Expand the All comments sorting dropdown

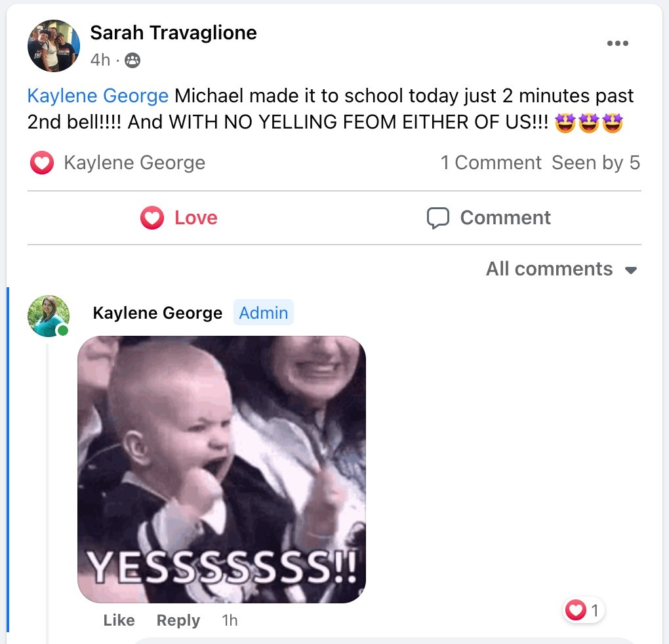pyautogui.click(x=561, y=269)
